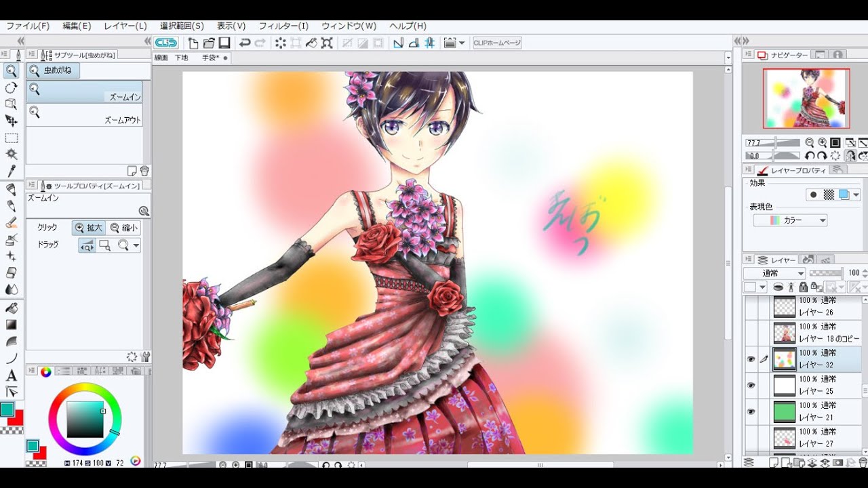Image resolution: width=868 pixels, height=488 pixels.
Task: Toggle Snap to special ruler
Action: (x=414, y=43)
